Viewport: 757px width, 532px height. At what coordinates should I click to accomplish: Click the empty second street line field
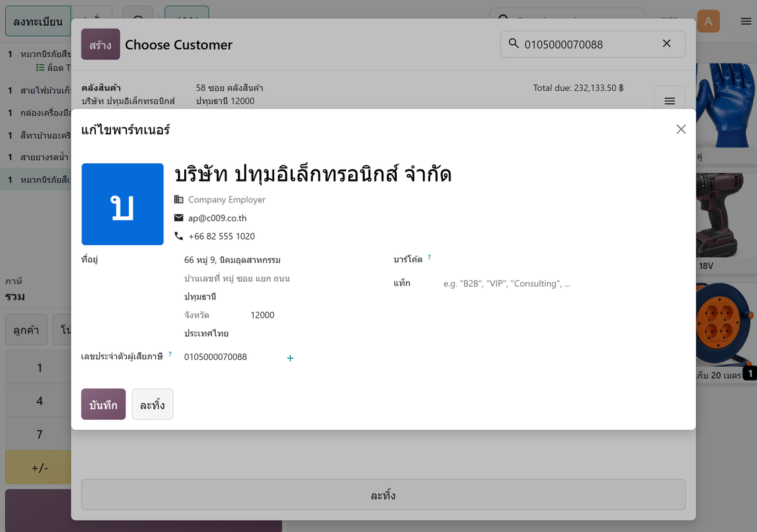pos(278,278)
